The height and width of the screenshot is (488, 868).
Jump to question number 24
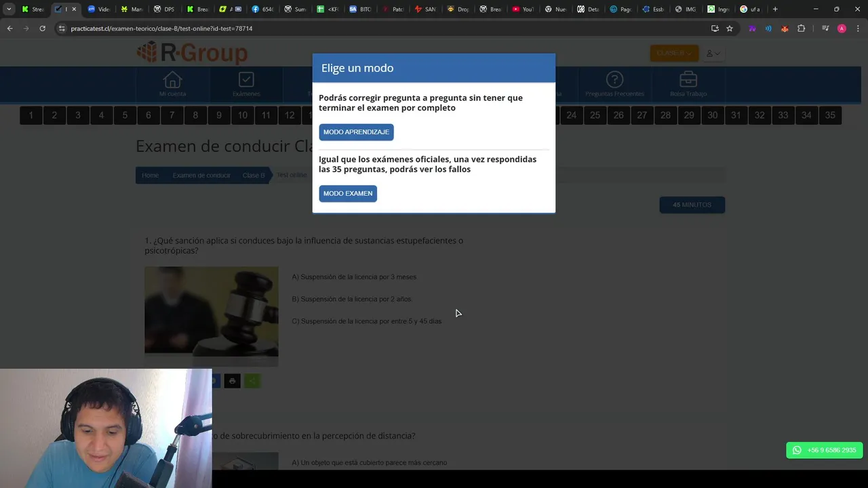point(572,115)
